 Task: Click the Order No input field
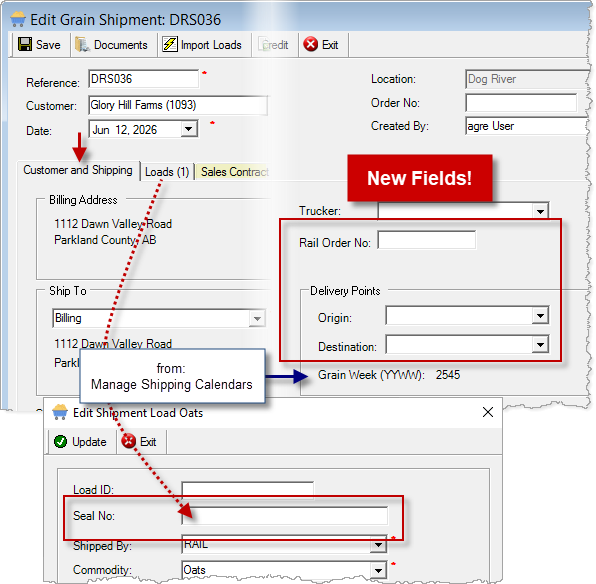521,103
